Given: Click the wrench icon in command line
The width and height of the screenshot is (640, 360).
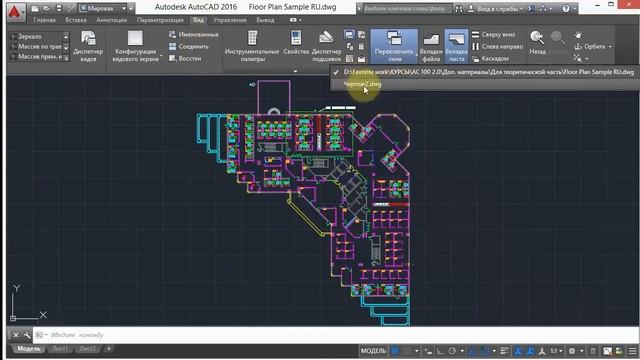Looking at the screenshot, I should pyautogui.click(x=27, y=335).
